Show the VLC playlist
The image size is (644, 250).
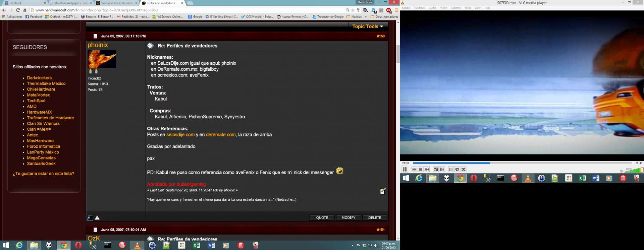pos(451,170)
